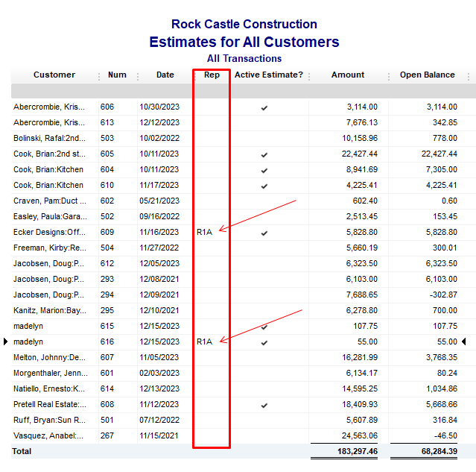Select customer Ecker Designs:Off...
476x472 pixels.
tap(49, 232)
